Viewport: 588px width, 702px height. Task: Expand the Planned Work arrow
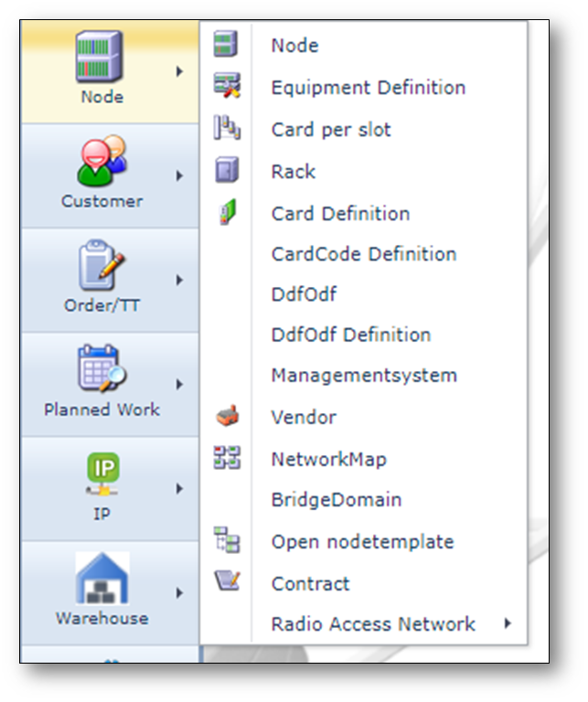(x=180, y=385)
